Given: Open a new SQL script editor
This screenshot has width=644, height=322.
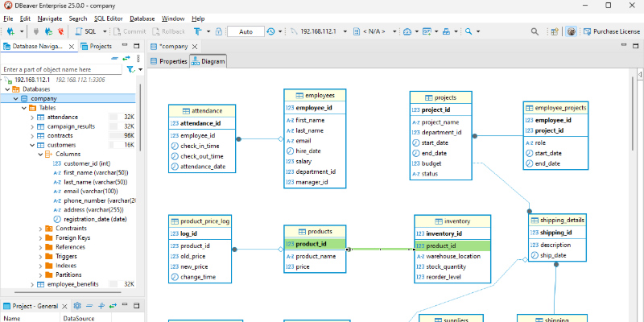Looking at the screenshot, I should (x=86, y=31).
